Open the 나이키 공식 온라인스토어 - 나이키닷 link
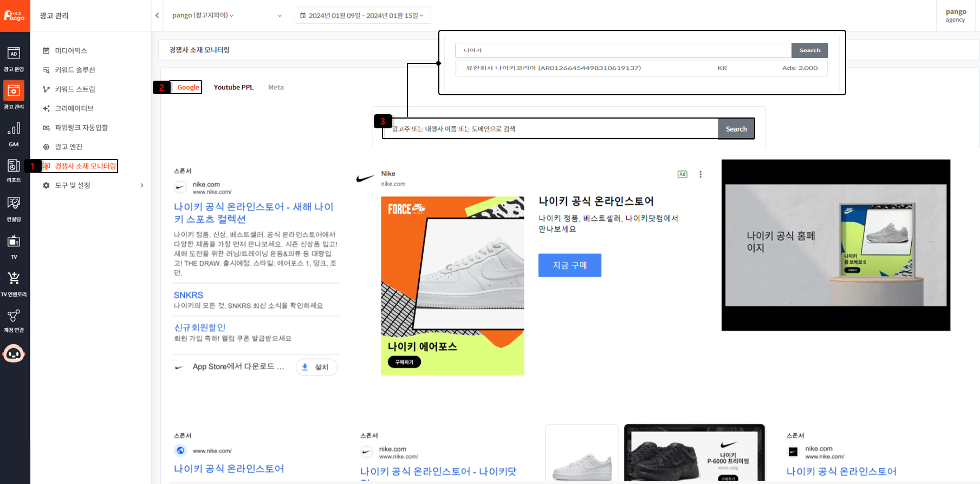 [x=438, y=472]
